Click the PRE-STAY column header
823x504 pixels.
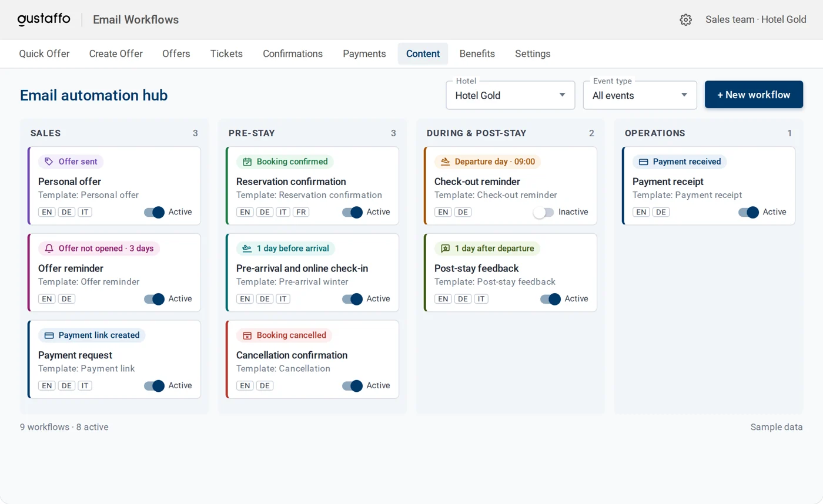coord(252,133)
